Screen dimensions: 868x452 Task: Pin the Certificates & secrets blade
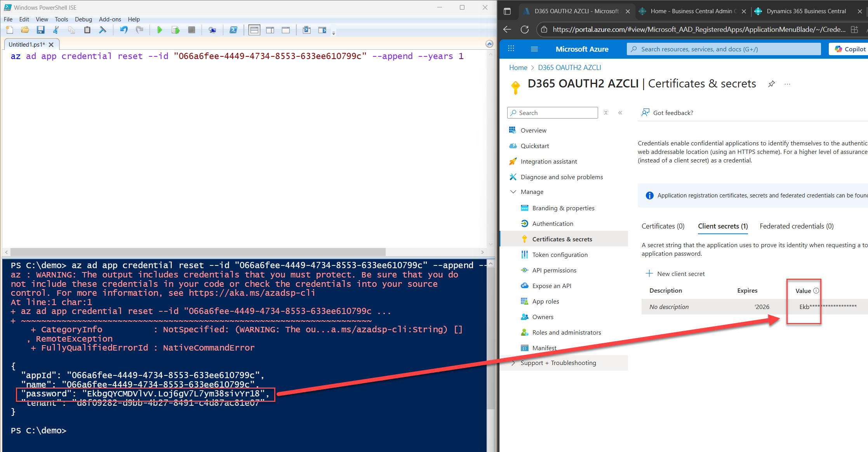pos(771,84)
